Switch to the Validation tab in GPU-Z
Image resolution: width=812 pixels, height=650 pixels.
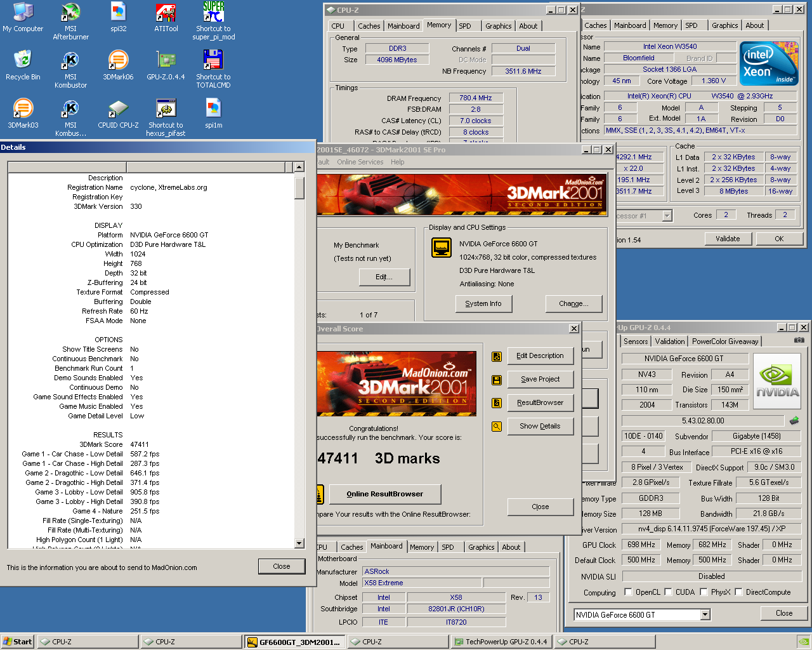point(670,342)
